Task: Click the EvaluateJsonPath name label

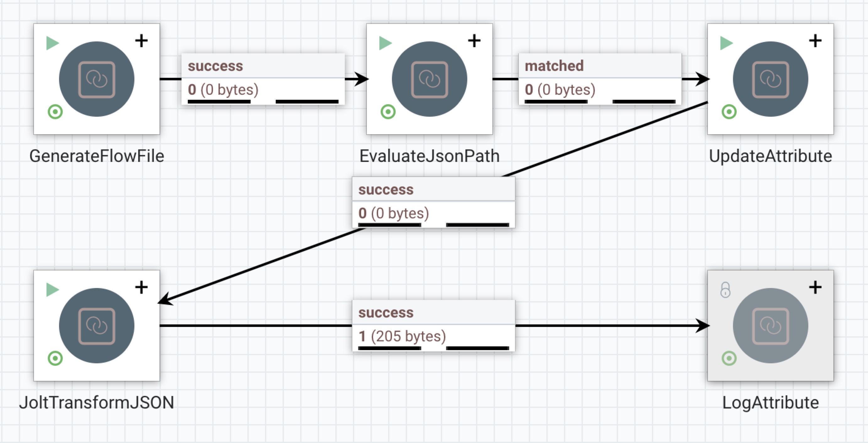Action: coord(429,156)
